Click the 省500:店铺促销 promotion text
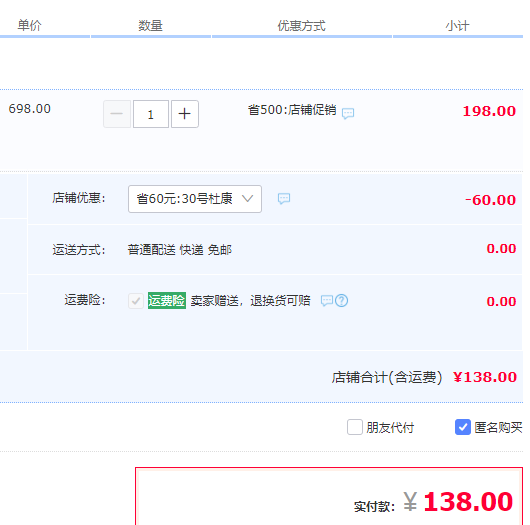Viewport: 530px width, 525px height. (x=292, y=110)
